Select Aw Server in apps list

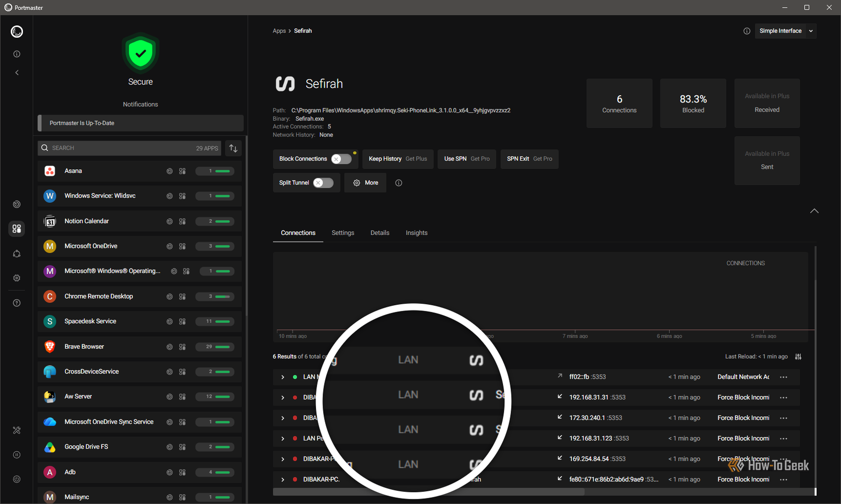coord(140,397)
